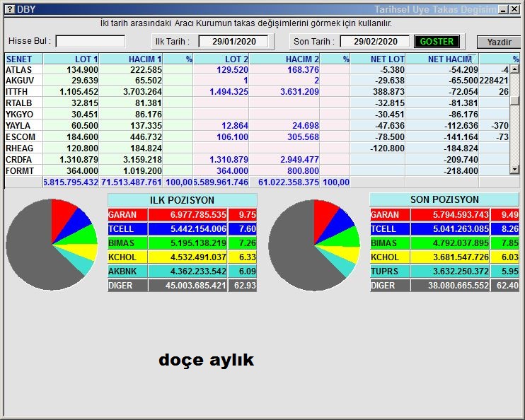Image resolution: width=525 pixels, height=420 pixels.
Task: Sort by HACIM 1 column header
Action: [x=131, y=59]
